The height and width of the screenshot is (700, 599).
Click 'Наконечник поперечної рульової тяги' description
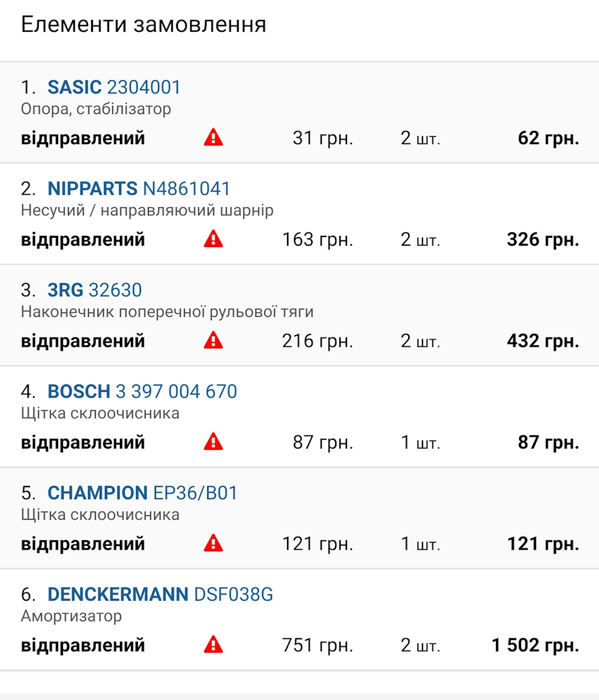pyautogui.click(x=167, y=312)
